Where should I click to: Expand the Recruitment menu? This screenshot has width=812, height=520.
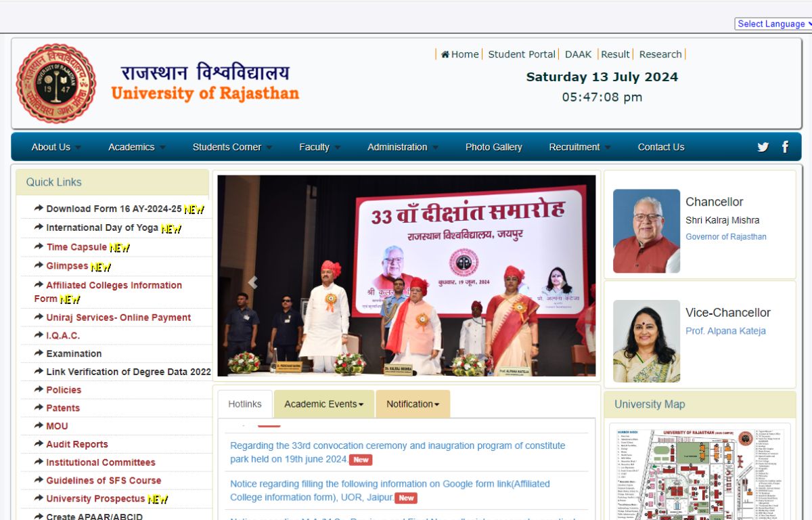pos(579,147)
